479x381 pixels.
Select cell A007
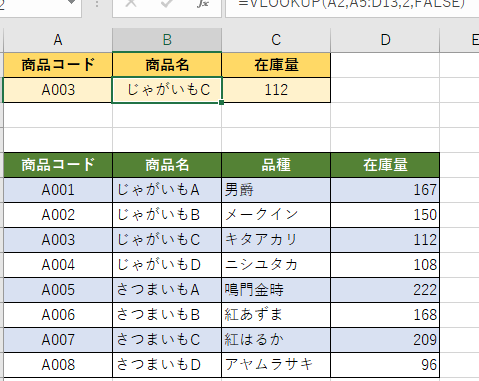[x=58, y=340]
